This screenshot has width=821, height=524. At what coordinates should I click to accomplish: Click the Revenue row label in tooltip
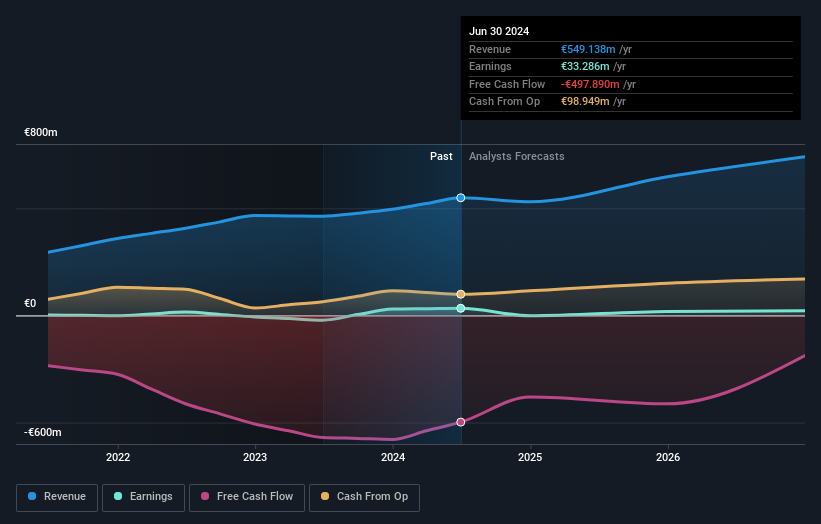point(490,49)
